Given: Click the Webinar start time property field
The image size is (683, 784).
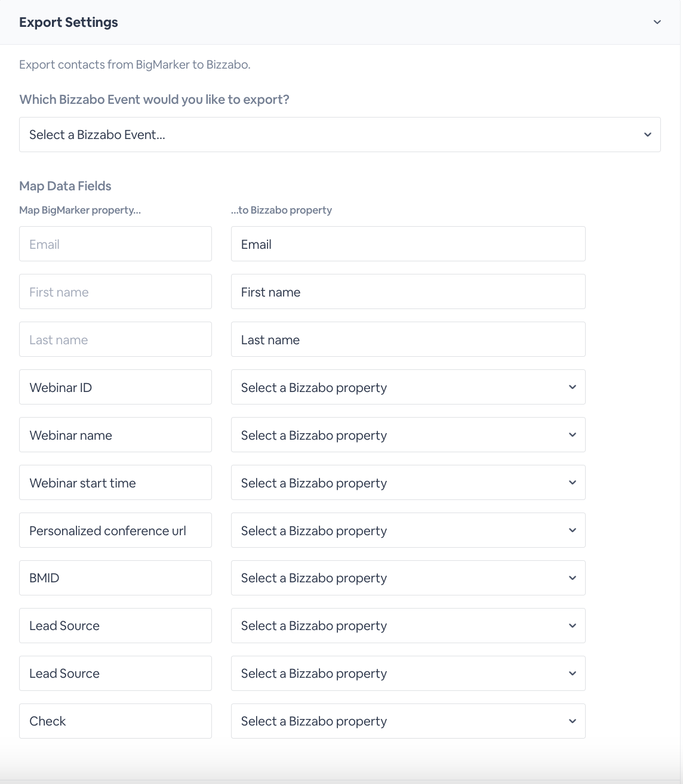Looking at the screenshot, I should [x=115, y=483].
